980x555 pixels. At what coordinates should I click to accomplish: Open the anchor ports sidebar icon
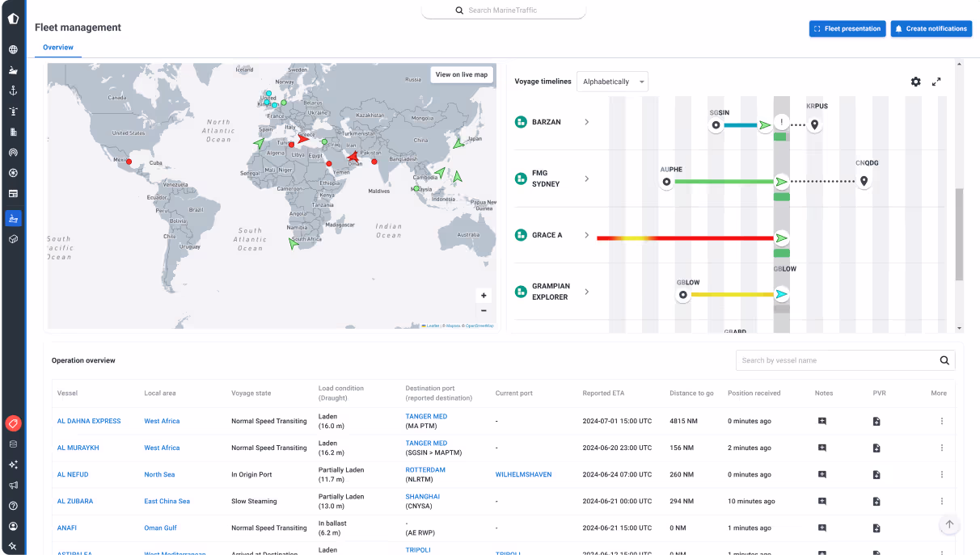tap(13, 90)
